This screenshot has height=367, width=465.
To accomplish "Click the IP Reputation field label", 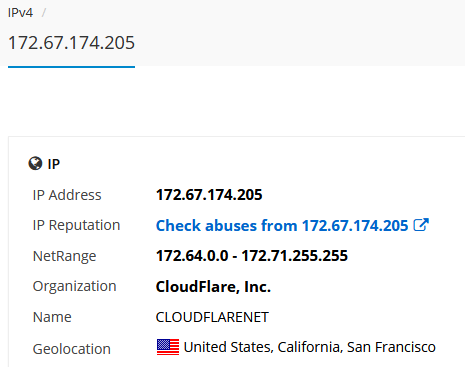I will 76,226.
